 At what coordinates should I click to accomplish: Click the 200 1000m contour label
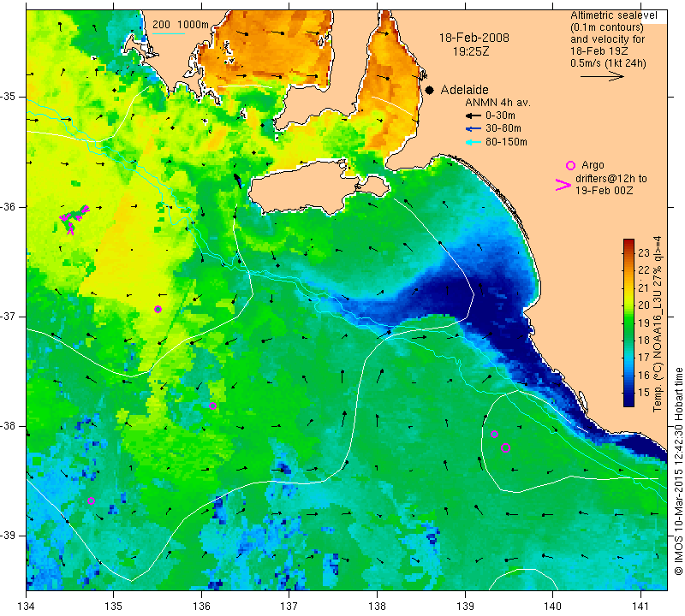(x=181, y=25)
